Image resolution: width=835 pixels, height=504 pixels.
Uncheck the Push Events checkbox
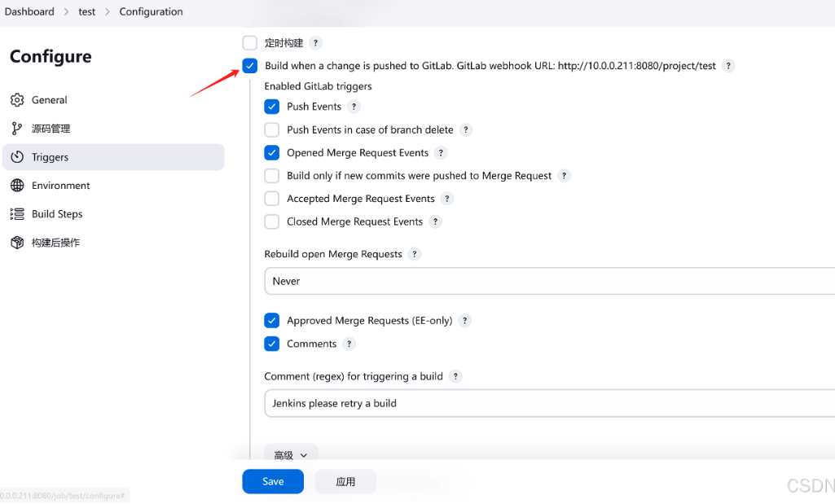point(271,107)
